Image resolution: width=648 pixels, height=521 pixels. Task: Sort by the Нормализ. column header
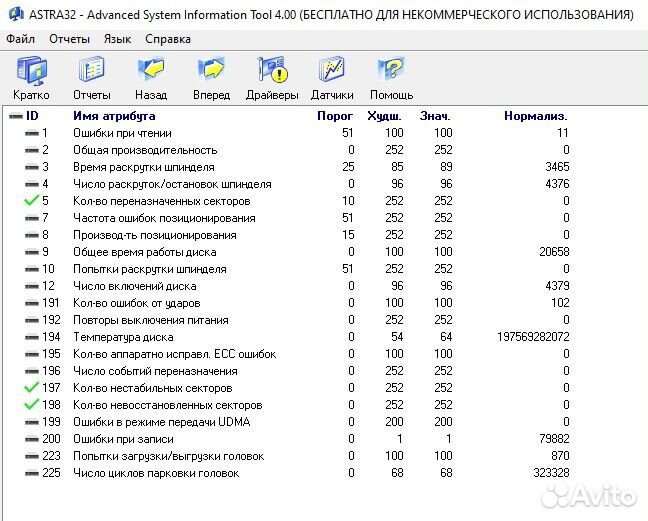click(535, 116)
